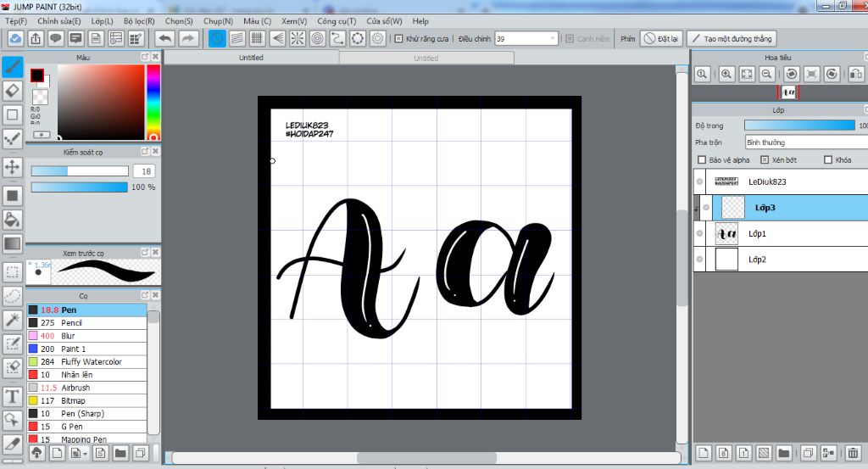Enable the crosshatch grid snap guide
The image size is (868, 469).
(x=257, y=39)
